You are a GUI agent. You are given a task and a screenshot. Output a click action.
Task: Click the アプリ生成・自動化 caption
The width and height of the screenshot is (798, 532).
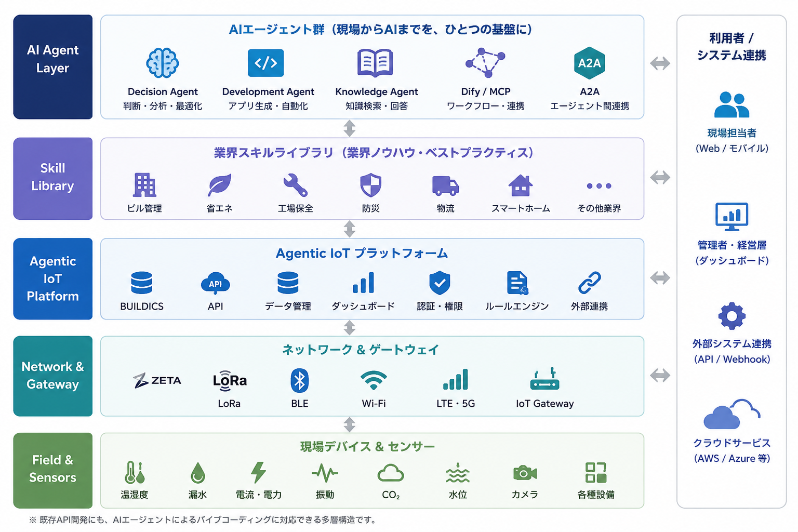point(268,106)
